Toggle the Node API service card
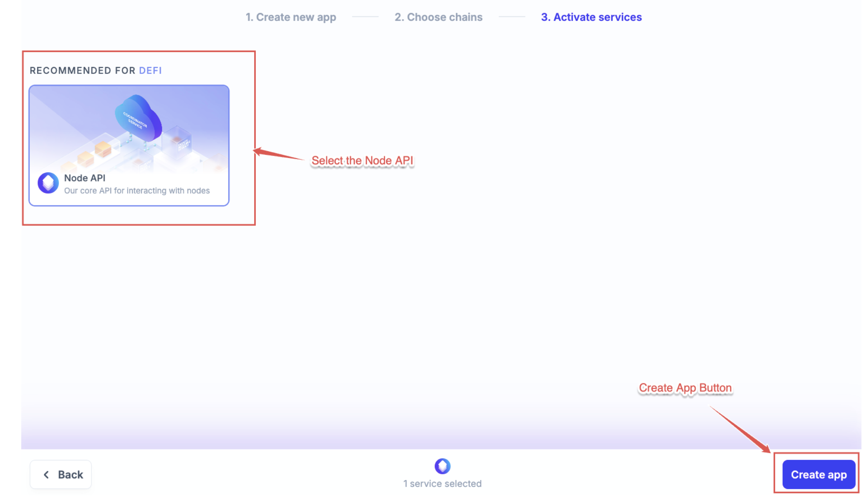 click(x=129, y=145)
